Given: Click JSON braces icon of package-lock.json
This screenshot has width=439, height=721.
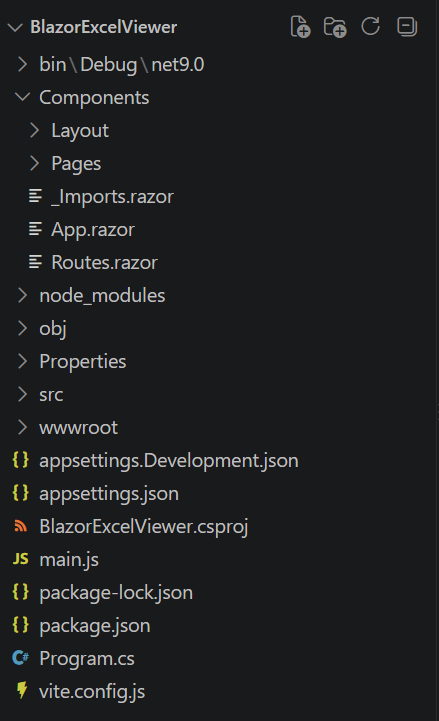Looking at the screenshot, I should point(21,592).
